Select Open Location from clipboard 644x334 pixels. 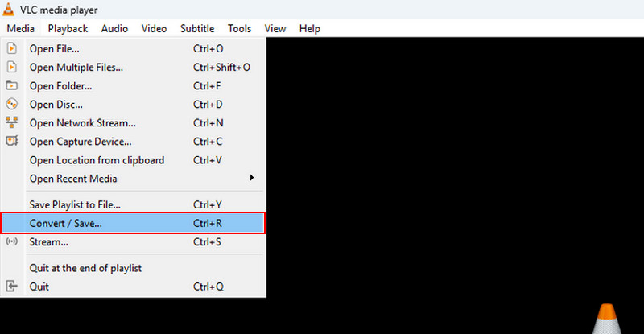pos(97,159)
